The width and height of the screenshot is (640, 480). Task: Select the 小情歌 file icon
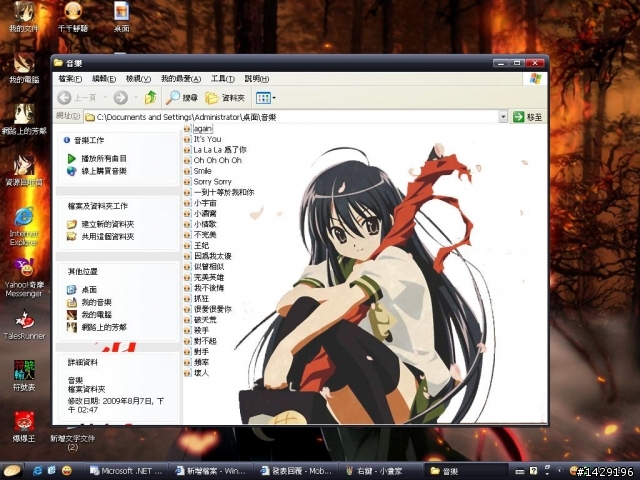pyautogui.click(x=187, y=224)
